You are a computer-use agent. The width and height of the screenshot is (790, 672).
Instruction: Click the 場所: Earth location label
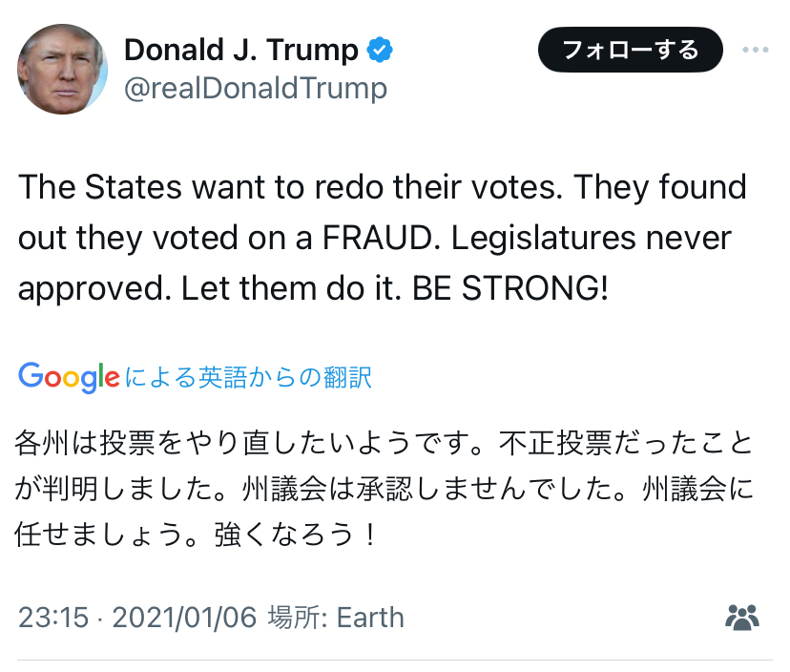click(335, 618)
